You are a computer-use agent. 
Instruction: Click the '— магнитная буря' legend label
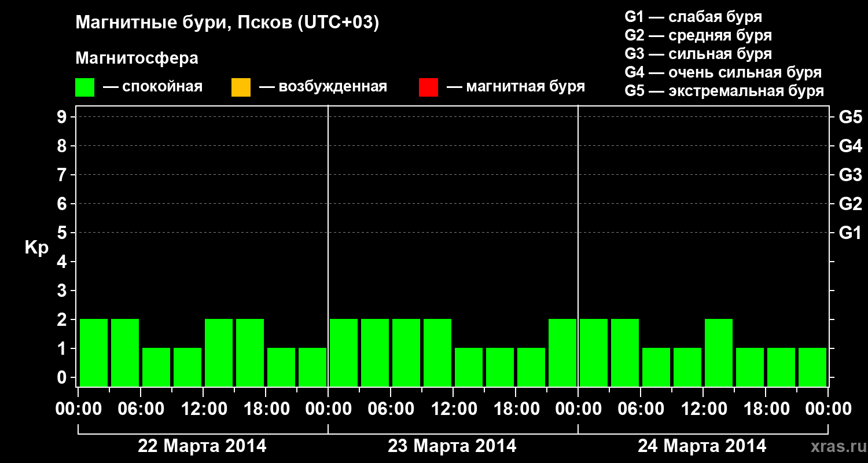[516, 87]
